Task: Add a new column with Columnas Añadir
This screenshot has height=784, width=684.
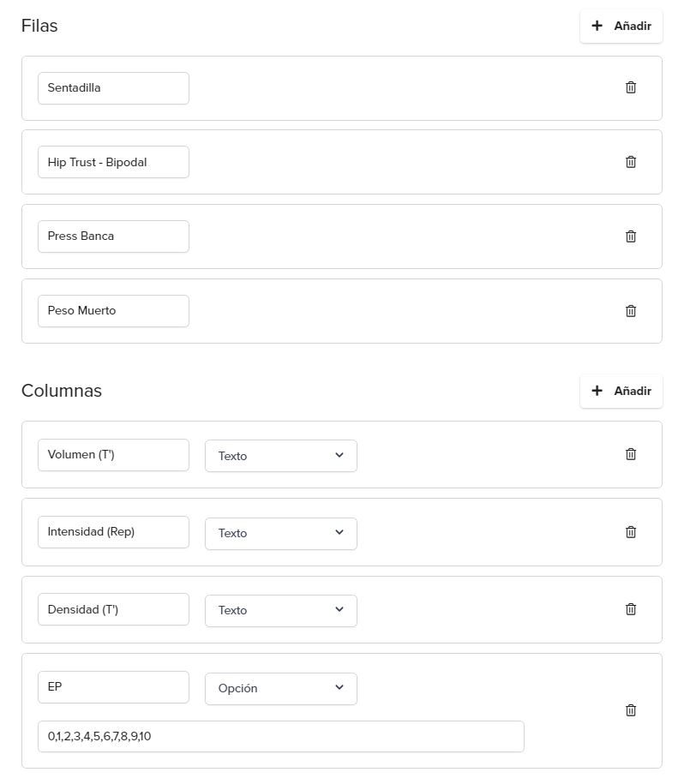Action: (621, 391)
